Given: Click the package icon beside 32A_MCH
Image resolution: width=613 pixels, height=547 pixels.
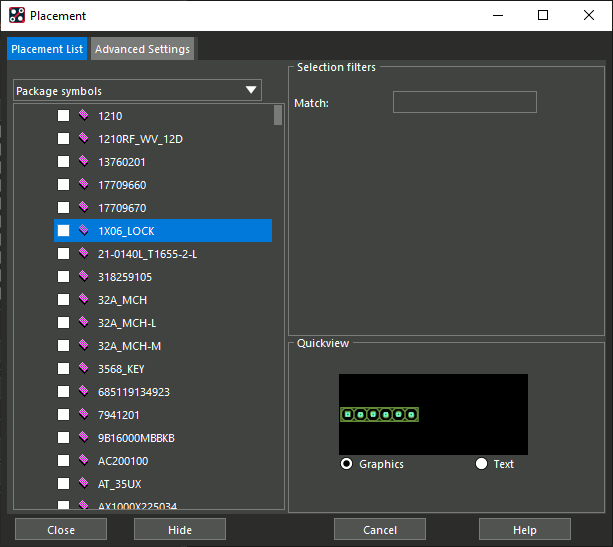Looking at the screenshot, I should [x=83, y=300].
